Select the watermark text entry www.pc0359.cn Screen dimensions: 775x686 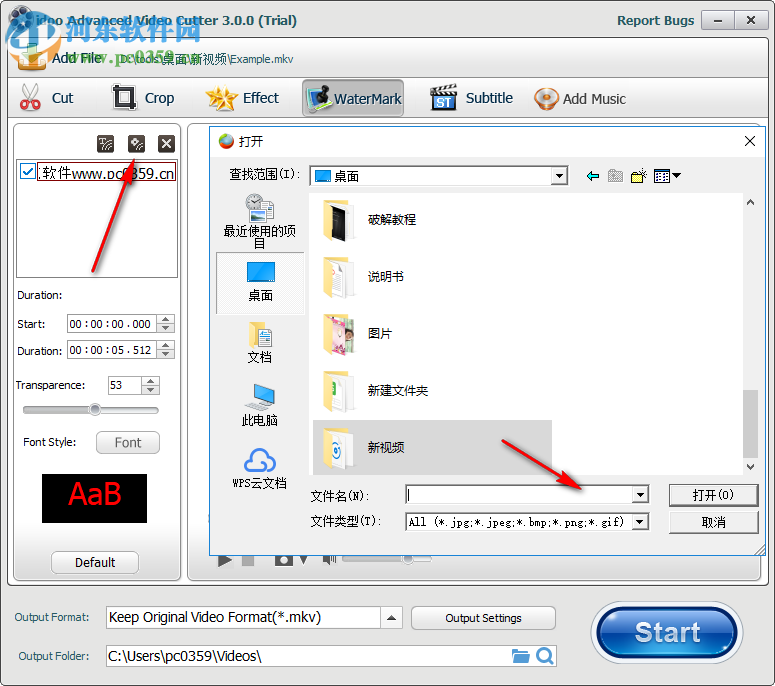[106, 172]
